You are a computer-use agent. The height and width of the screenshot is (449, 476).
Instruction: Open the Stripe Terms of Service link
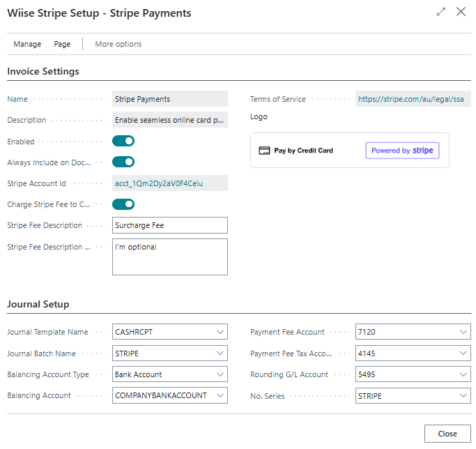410,99
